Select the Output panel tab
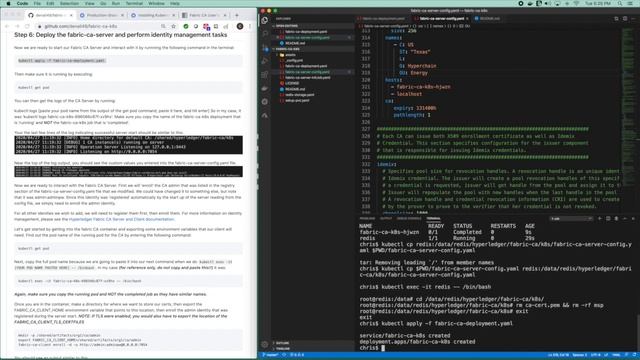Screen dimensions: 640x360 tap(386, 219)
